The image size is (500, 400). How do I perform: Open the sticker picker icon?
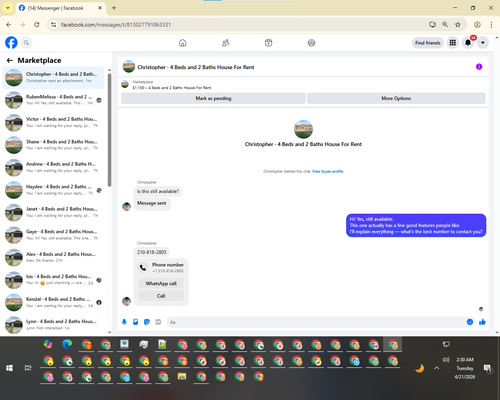(147, 322)
